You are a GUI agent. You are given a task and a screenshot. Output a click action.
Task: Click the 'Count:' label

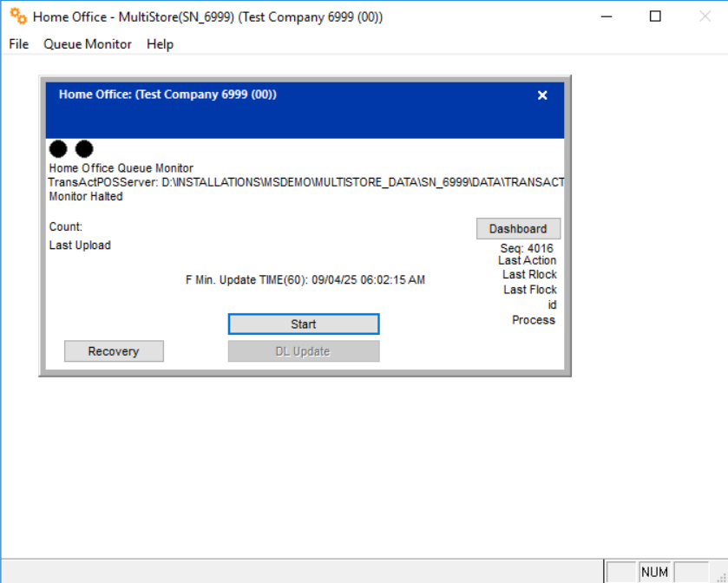(x=65, y=227)
